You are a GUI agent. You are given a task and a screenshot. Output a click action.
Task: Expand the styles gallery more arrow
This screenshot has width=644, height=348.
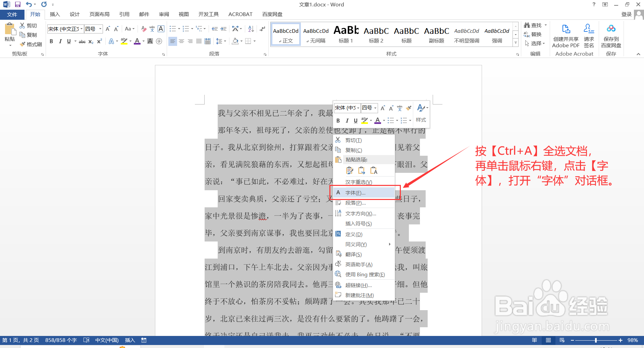516,43
